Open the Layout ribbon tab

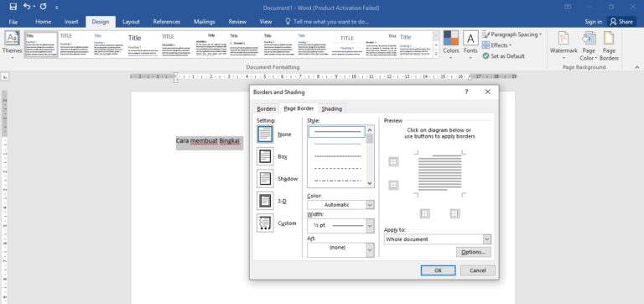131,22
